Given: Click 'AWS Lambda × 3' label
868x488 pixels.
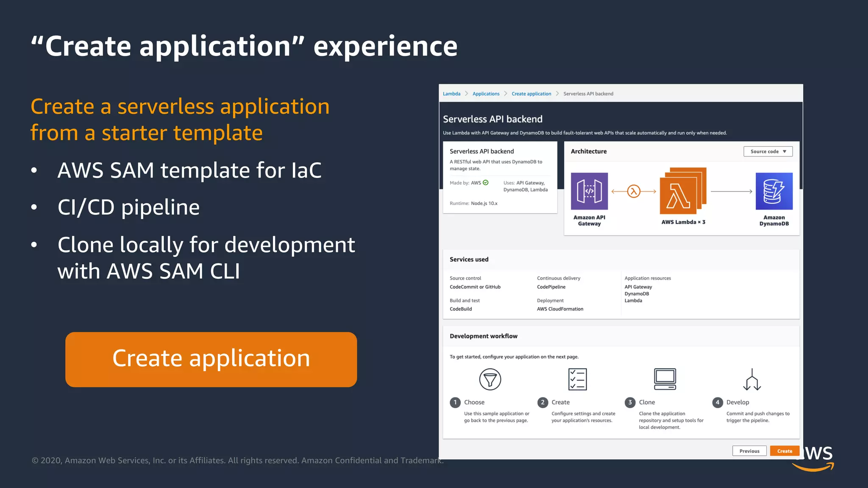Looking at the screenshot, I should [x=683, y=222].
